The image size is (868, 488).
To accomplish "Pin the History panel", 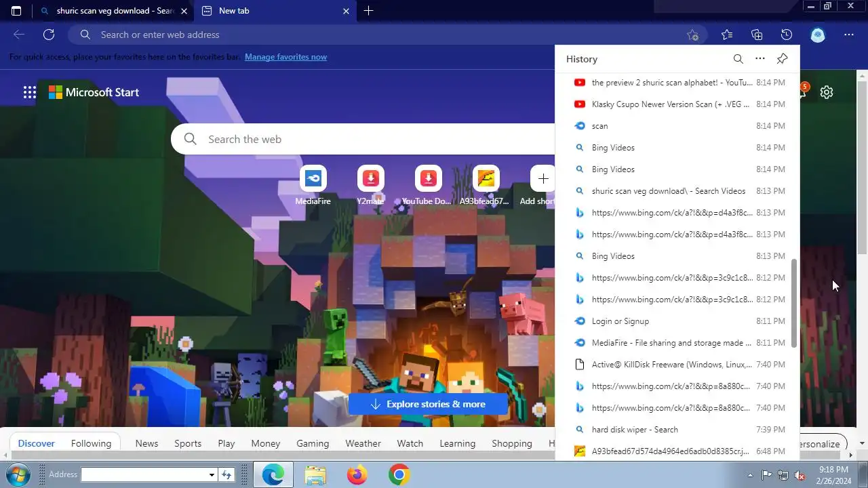I will 782,59.
